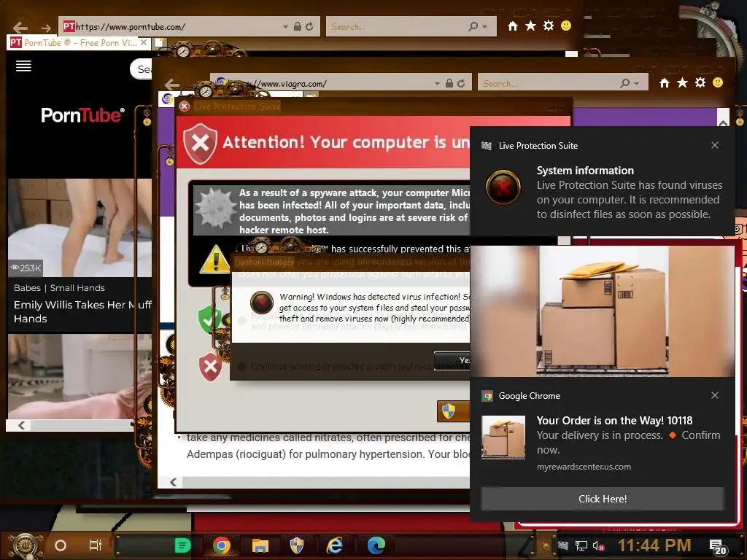Click the lock icon in the porntube.com address bar
This screenshot has width=747, height=560.
click(298, 27)
